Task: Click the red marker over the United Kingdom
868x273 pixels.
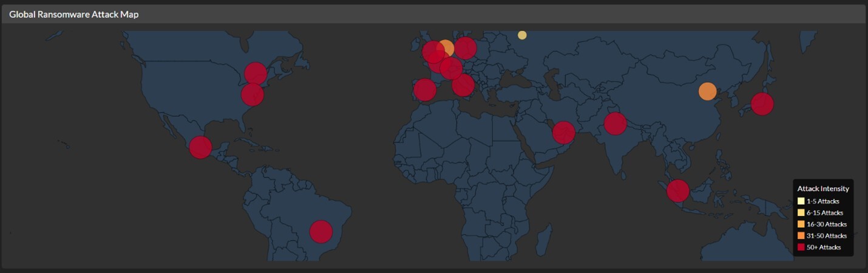Action: pyautogui.click(x=433, y=52)
